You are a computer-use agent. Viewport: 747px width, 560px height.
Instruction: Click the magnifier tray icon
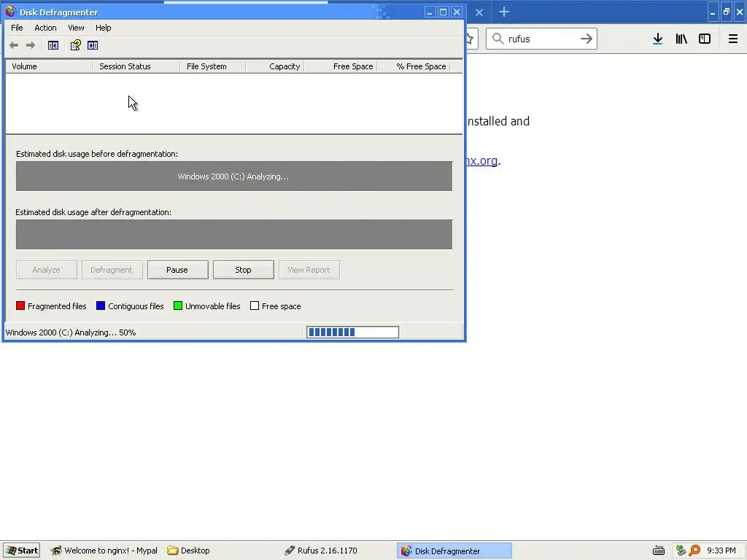click(x=694, y=551)
